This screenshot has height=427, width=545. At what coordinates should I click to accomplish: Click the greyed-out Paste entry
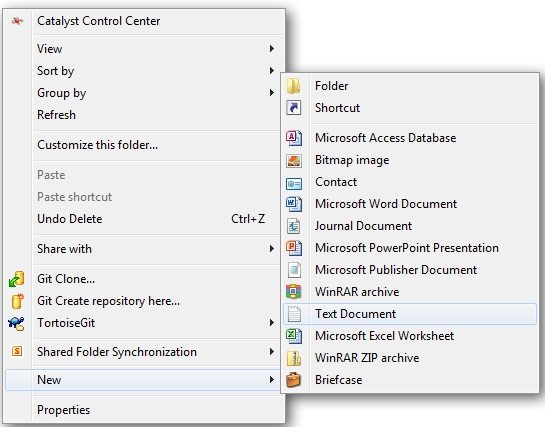pos(144,175)
